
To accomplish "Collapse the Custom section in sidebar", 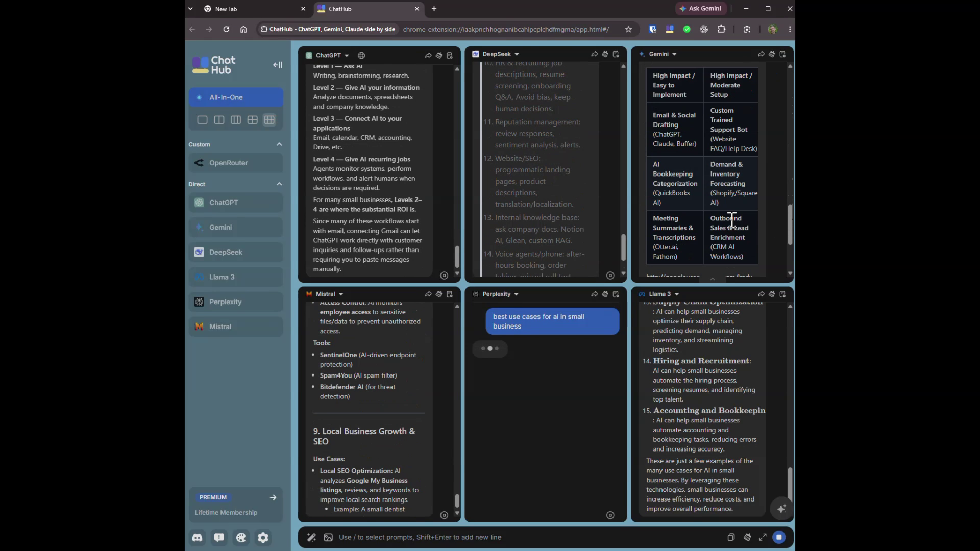I will click(x=279, y=144).
